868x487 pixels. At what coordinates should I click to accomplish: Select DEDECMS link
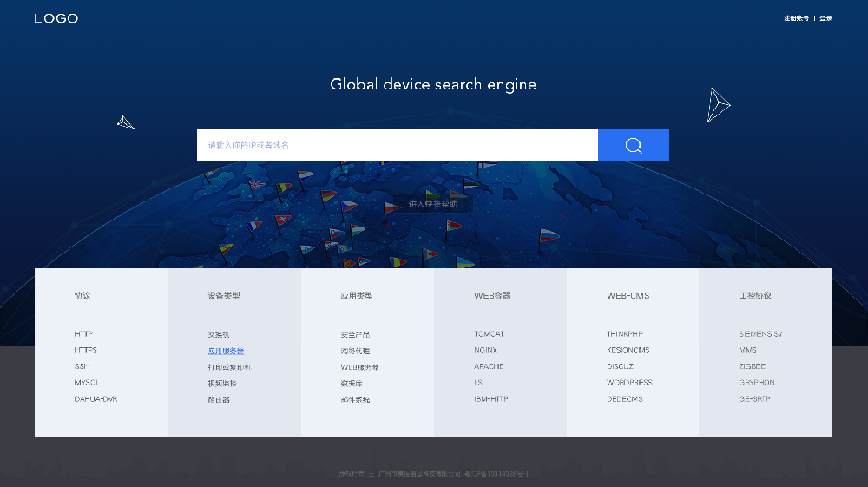click(x=625, y=399)
